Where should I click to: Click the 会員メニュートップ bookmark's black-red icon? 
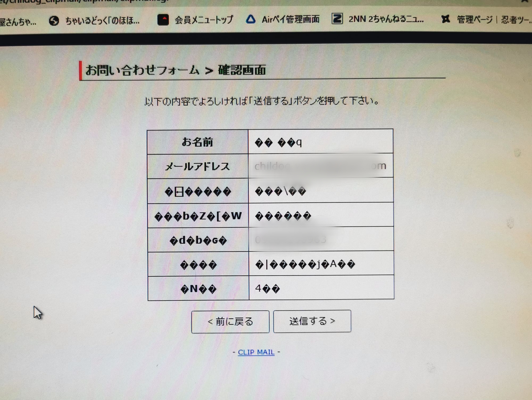click(x=163, y=20)
